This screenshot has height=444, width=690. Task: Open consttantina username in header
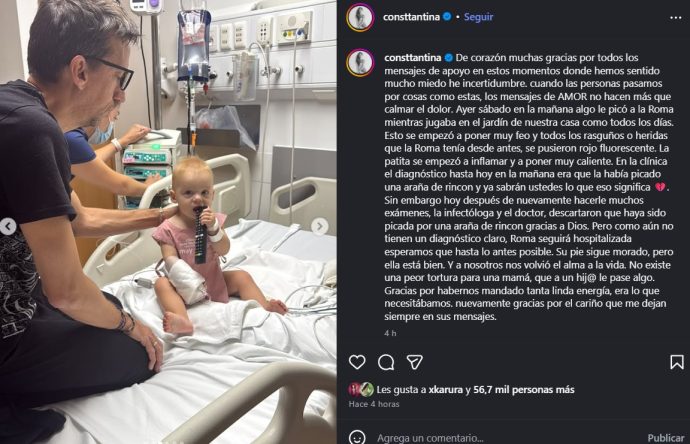(411, 17)
